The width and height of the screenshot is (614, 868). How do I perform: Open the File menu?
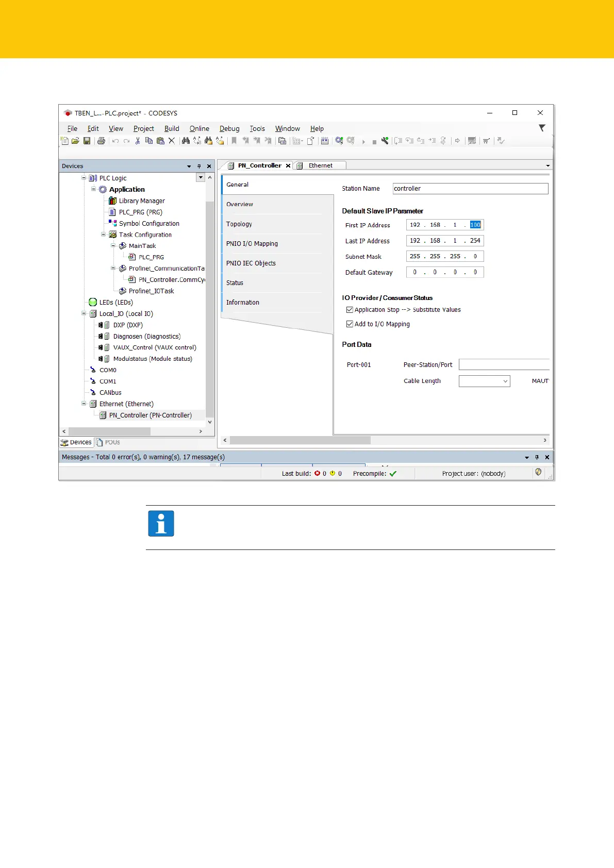click(72, 129)
